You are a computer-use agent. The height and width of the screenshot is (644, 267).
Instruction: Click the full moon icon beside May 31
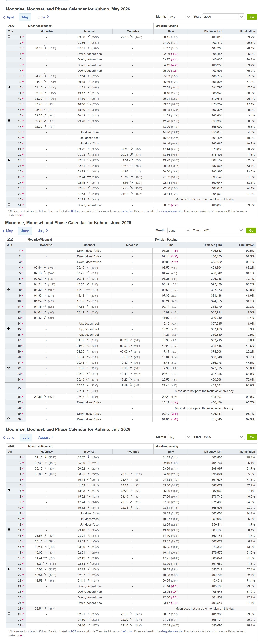point(9,205)
